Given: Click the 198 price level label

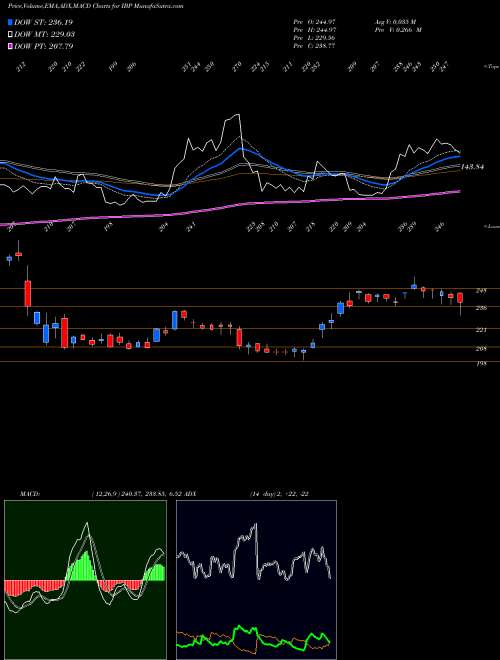Looking at the screenshot, I should pos(481,363).
